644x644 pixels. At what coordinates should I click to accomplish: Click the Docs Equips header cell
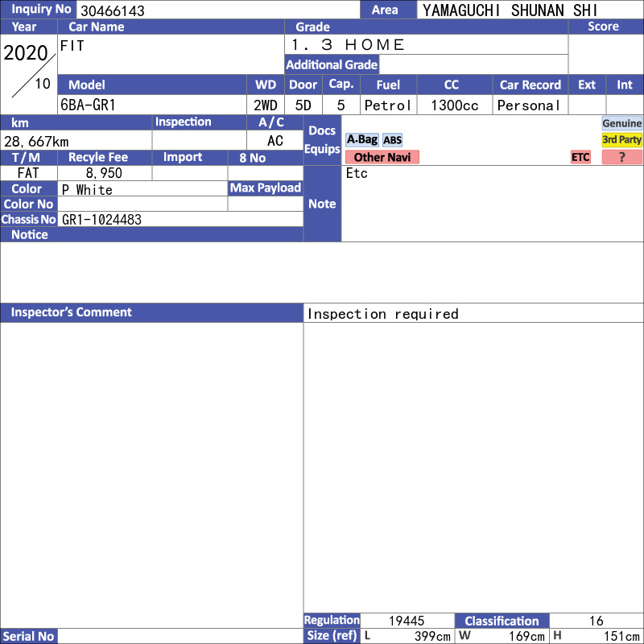click(323, 140)
